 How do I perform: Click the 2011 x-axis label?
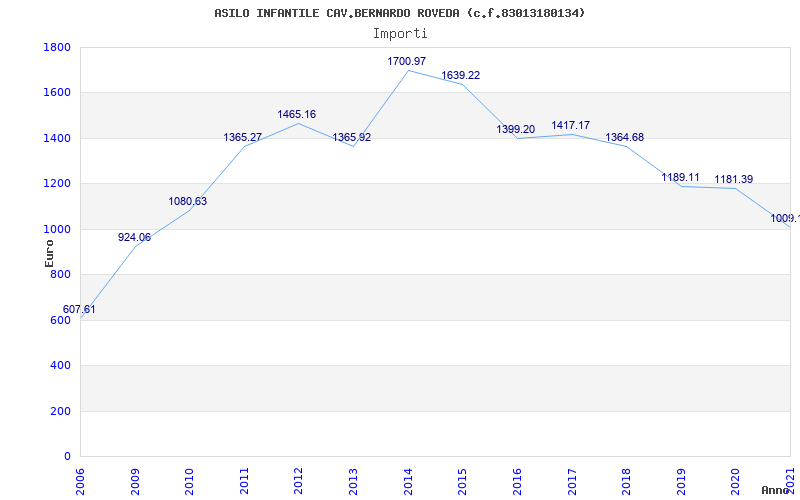(x=244, y=482)
